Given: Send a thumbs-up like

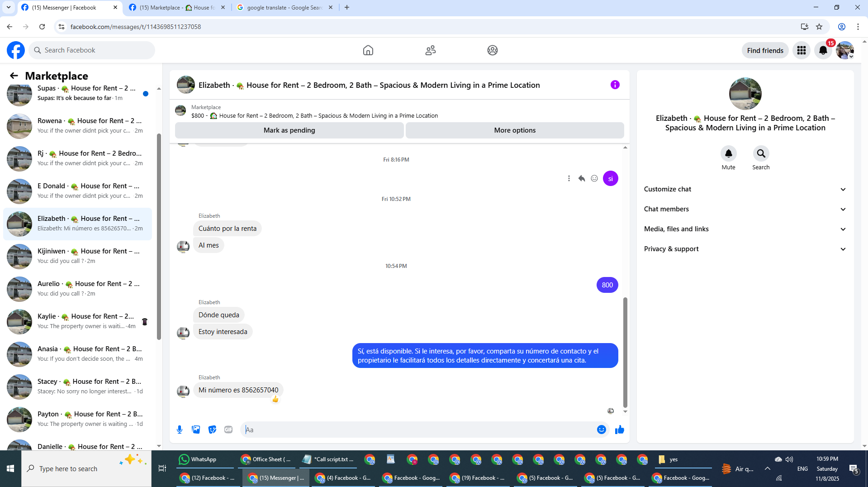Looking at the screenshot, I should (620, 430).
